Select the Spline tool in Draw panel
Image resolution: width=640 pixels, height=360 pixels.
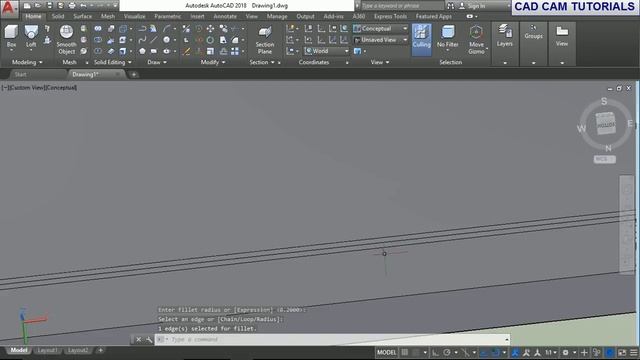pos(142,40)
